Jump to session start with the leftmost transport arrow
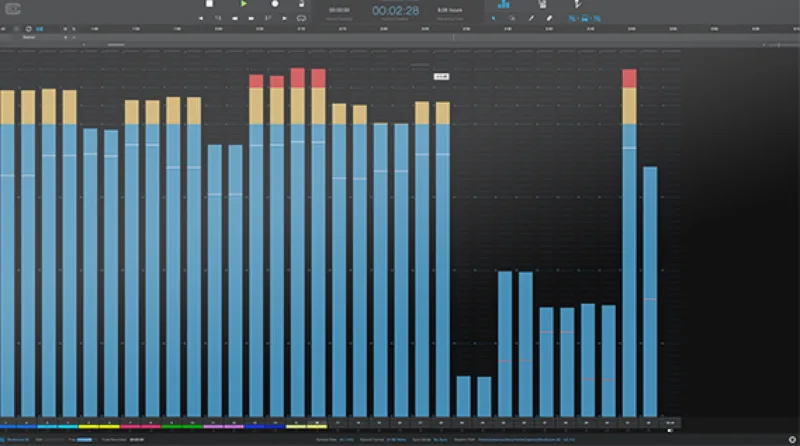 pos(201,18)
